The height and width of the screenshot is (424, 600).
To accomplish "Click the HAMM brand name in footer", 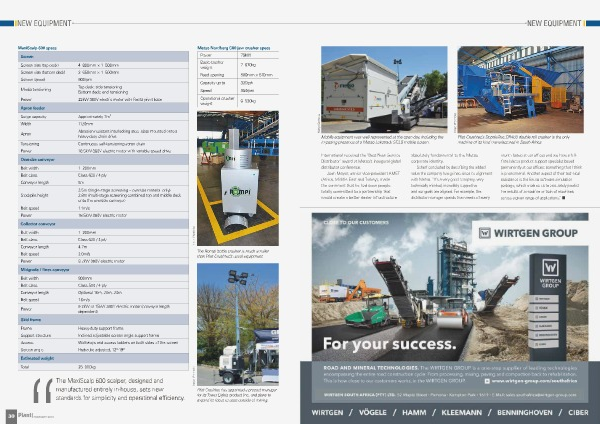I will 414,413.
